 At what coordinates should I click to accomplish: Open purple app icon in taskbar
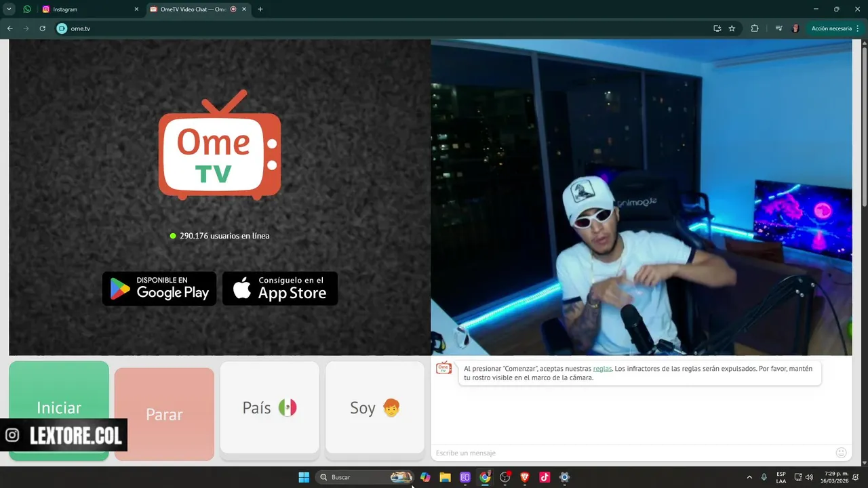[465, 477]
